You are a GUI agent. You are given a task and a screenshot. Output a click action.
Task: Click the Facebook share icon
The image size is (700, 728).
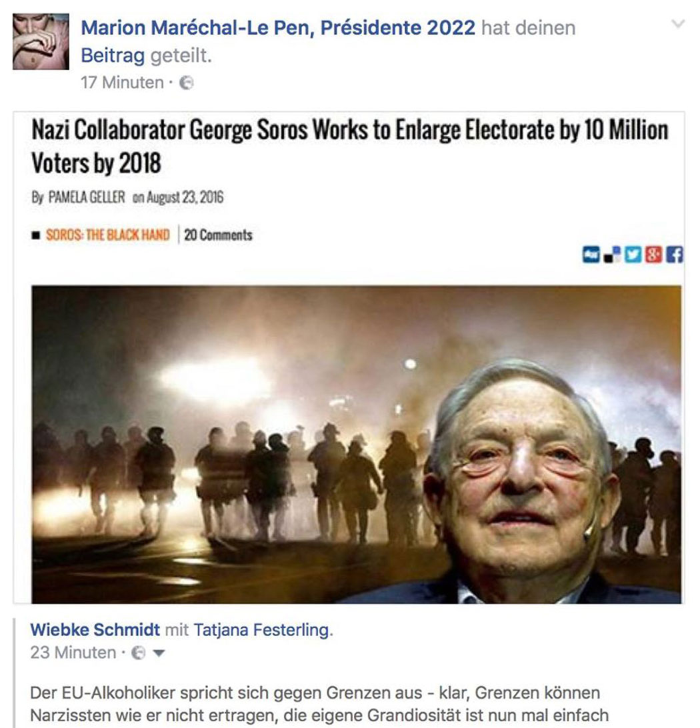pos(675,255)
